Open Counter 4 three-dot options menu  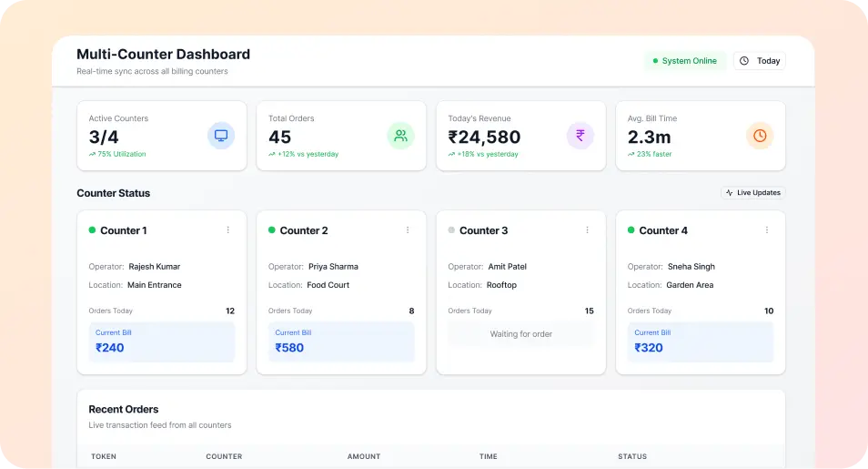point(767,230)
